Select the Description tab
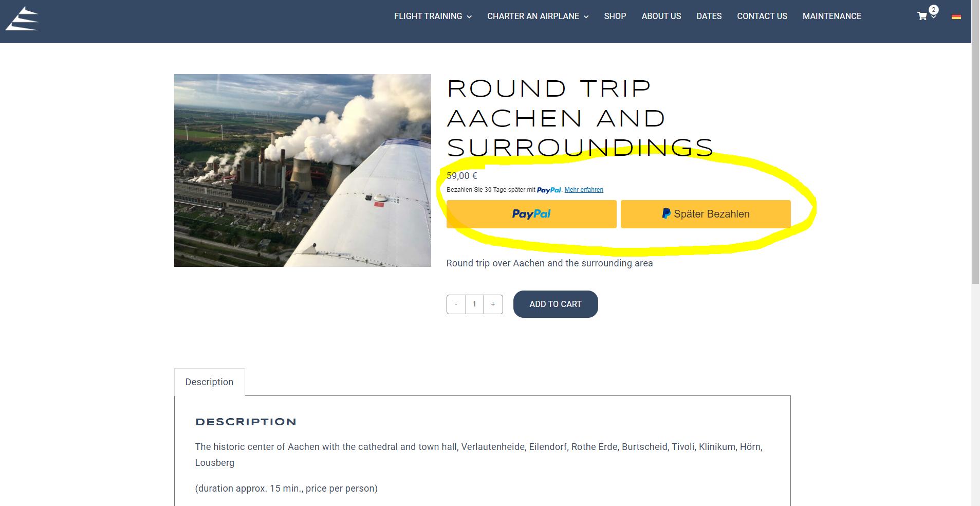This screenshot has height=506, width=980. coord(209,382)
